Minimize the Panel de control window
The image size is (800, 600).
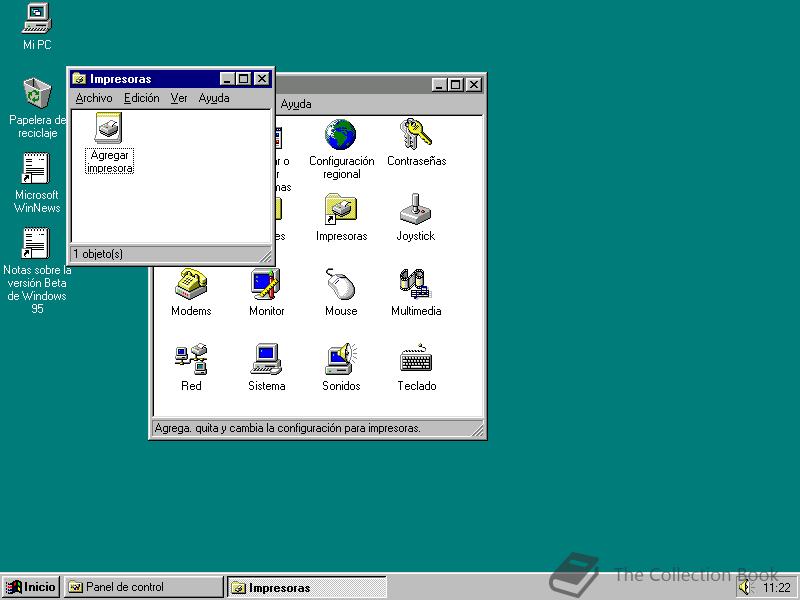point(439,85)
